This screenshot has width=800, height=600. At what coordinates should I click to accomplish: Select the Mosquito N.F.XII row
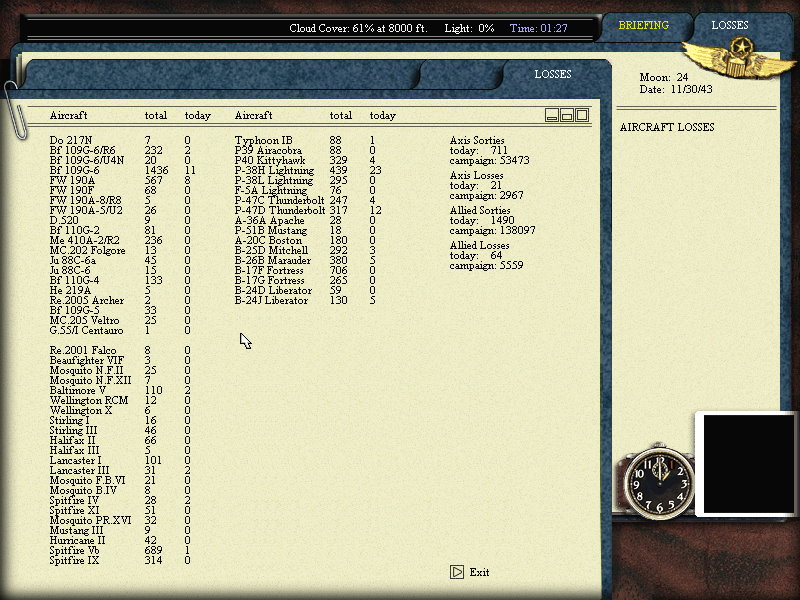120,381
